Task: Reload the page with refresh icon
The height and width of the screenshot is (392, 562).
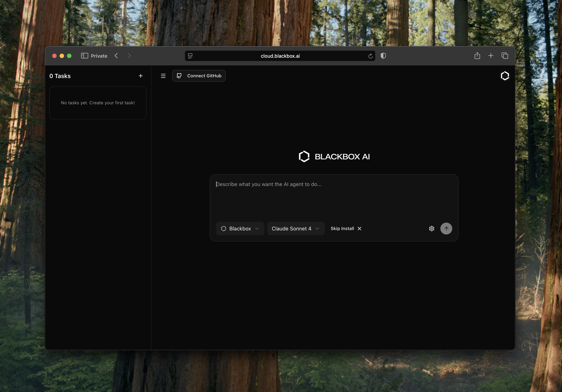Action: point(370,56)
